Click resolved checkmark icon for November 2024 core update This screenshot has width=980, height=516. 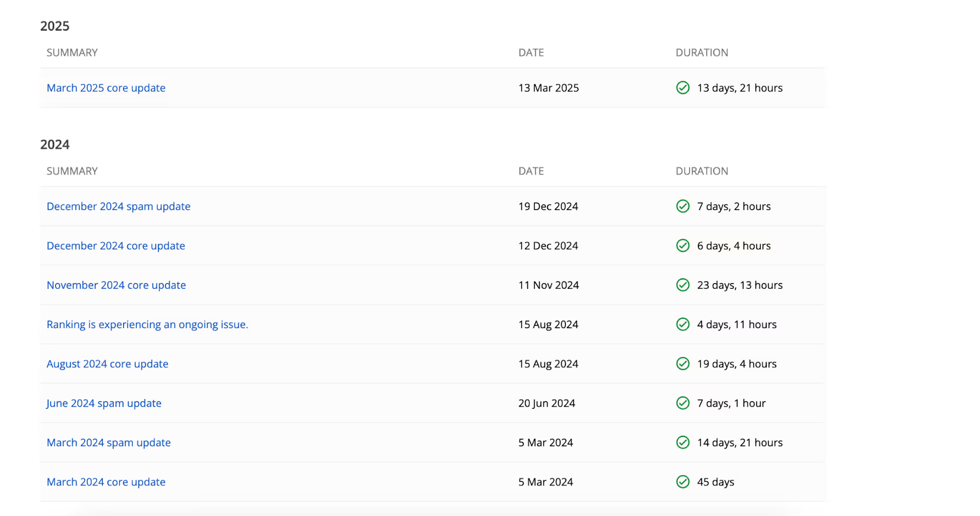coord(683,285)
